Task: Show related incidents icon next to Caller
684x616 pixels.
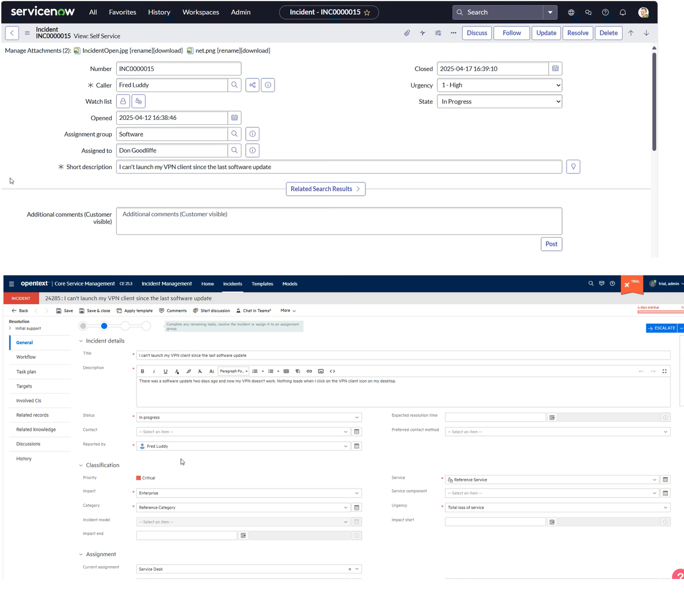Action: (252, 85)
